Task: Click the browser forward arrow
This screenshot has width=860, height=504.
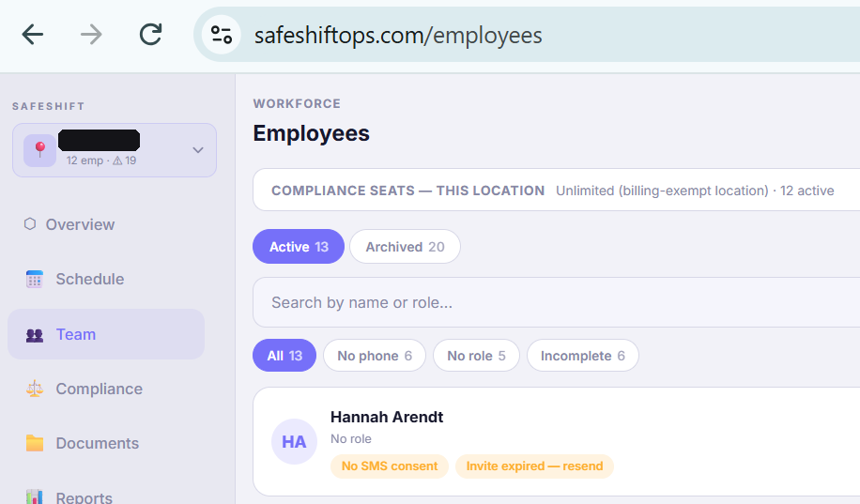Action: point(91,35)
